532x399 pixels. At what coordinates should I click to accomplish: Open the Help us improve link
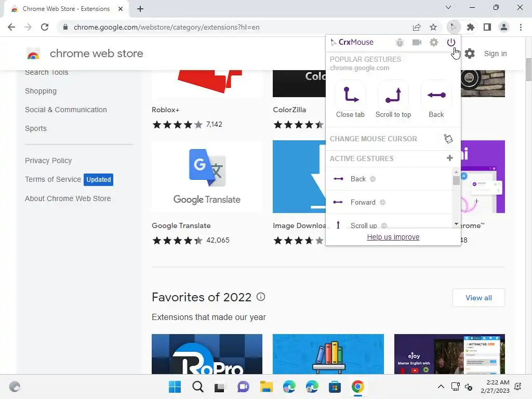coord(393,237)
